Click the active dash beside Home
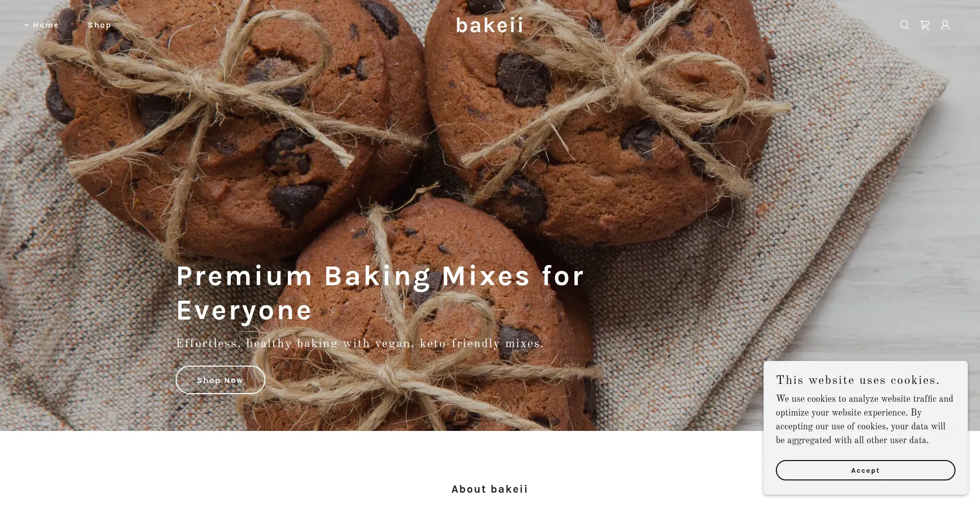The width and height of the screenshot is (980, 507). click(27, 25)
